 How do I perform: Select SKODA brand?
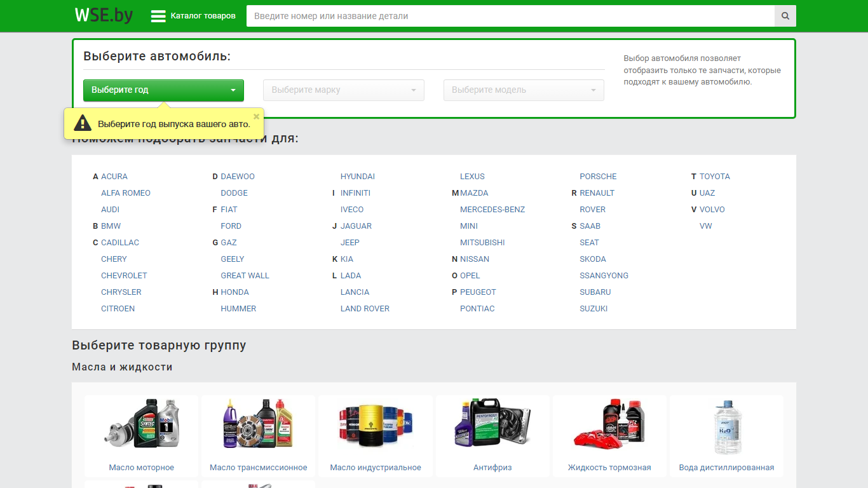593,259
